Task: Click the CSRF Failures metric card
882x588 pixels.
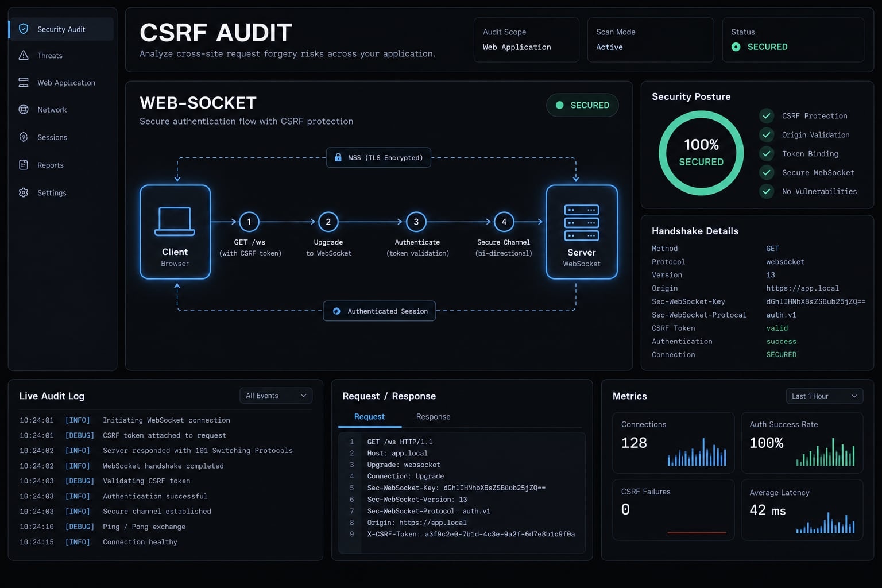Action: 674,510
